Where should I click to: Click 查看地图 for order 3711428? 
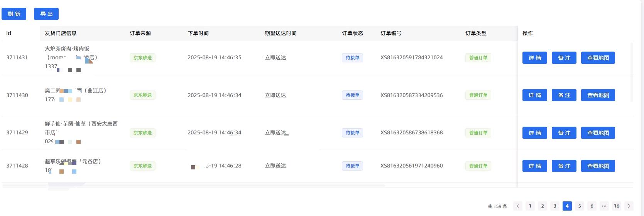pos(598,166)
